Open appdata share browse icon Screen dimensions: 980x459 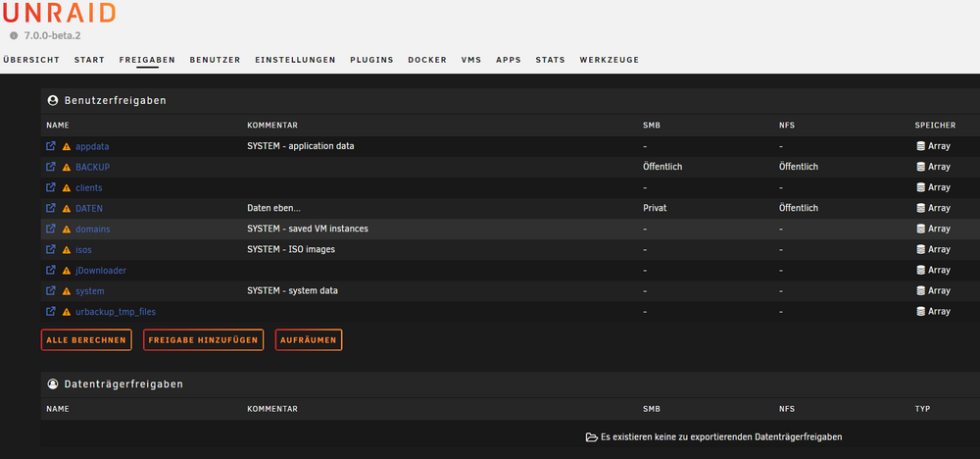click(x=51, y=146)
